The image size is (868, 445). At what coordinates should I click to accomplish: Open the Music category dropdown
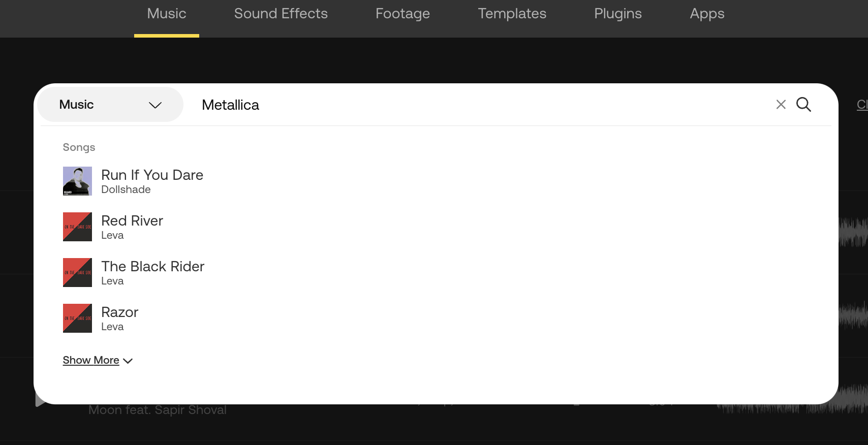[110, 105]
